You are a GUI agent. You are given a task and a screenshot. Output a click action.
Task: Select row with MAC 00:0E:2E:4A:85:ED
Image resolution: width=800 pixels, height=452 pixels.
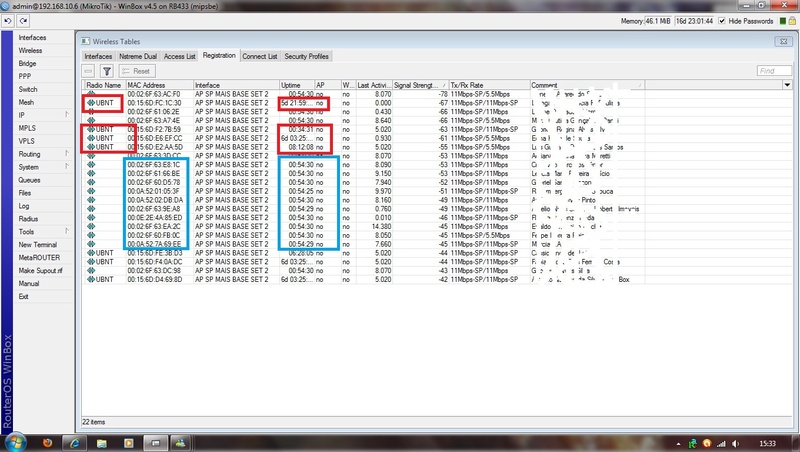[x=364, y=218]
